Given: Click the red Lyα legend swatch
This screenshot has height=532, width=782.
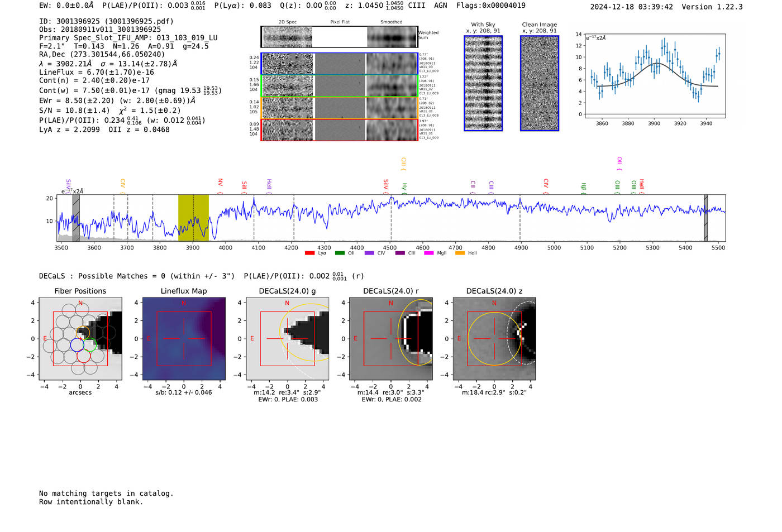Looking at the screenshot, I should [x=309, y=253].
